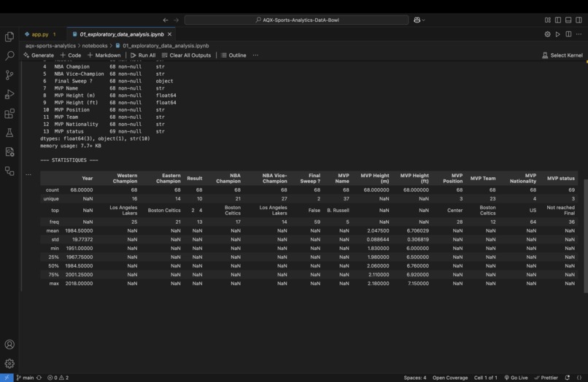
Task: Click the 'STATISTIQUES' output heading text
Action: point(69,160)
